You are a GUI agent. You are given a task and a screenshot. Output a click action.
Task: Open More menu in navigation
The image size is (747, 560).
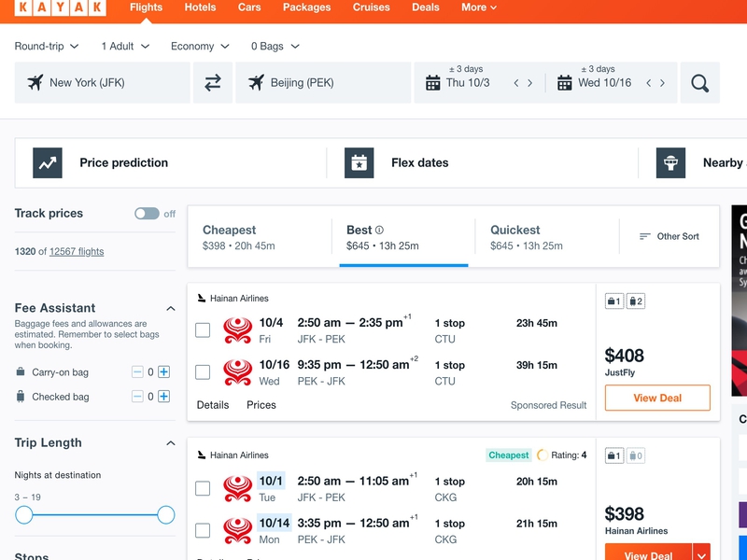pos(479,7)
